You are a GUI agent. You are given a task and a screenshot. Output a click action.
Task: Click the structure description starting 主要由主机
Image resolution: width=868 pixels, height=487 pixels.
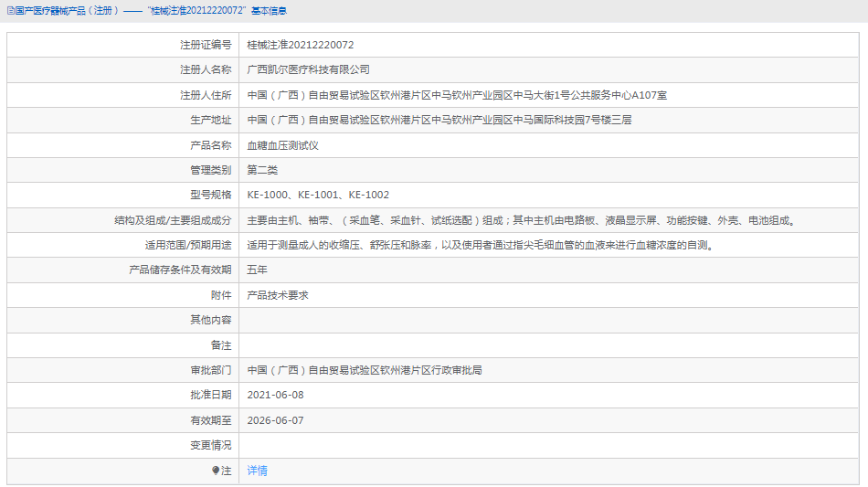523,220
